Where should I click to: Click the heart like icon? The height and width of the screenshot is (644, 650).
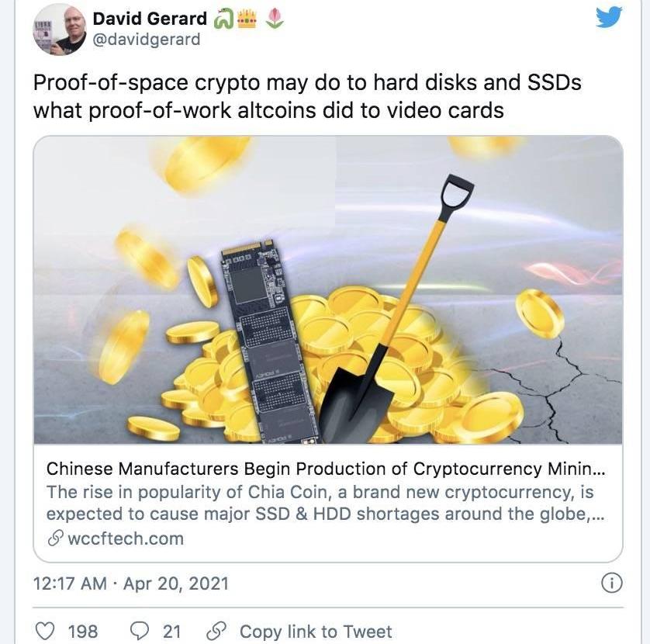pos(45,631)
